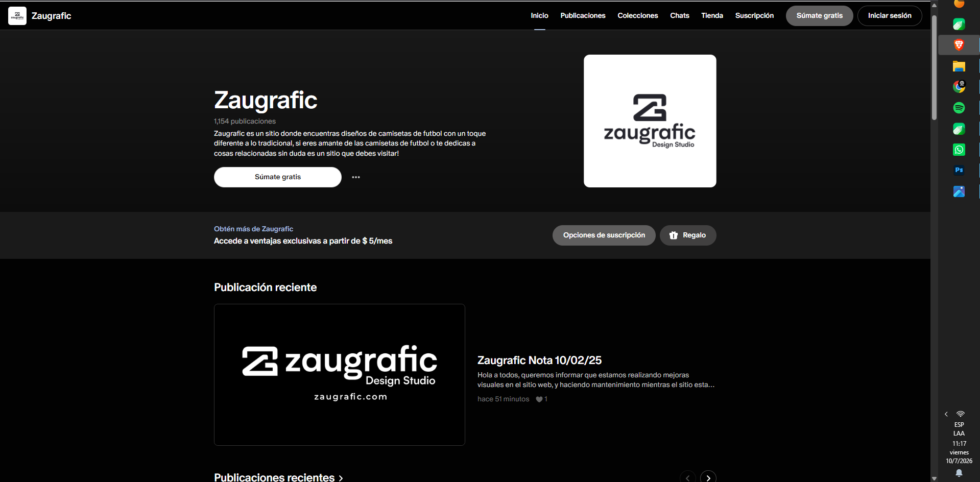Click the Zaugrafic Design Studio profile image

tap(650, 121)
